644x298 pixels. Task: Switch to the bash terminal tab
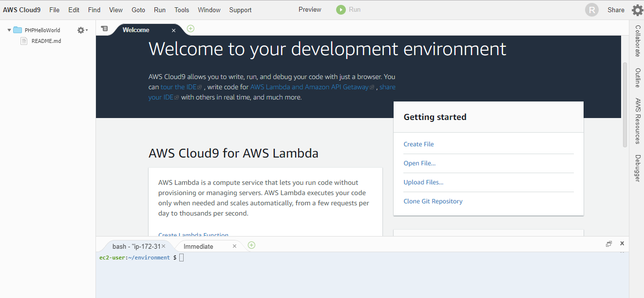tap(136, 246)
